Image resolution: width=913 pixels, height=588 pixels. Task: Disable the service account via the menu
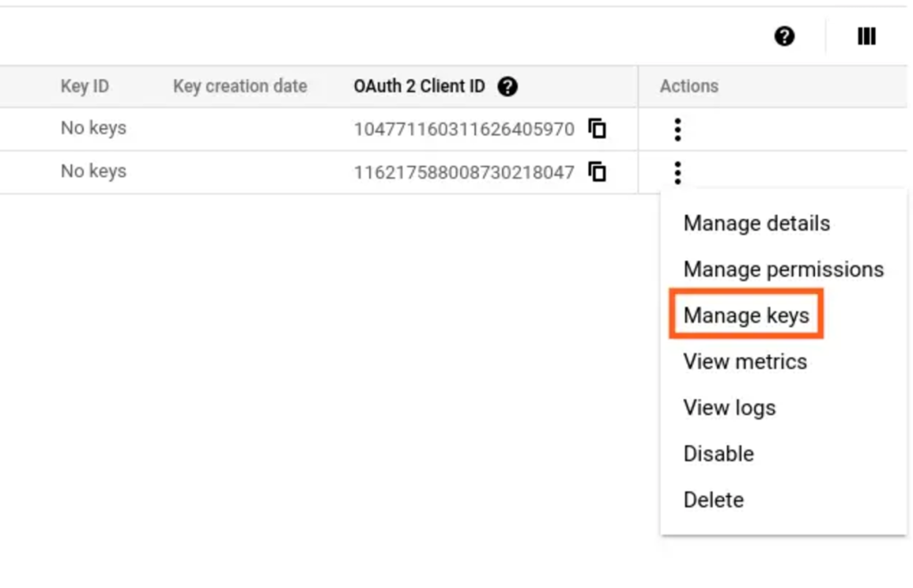(x=718, y=453)
